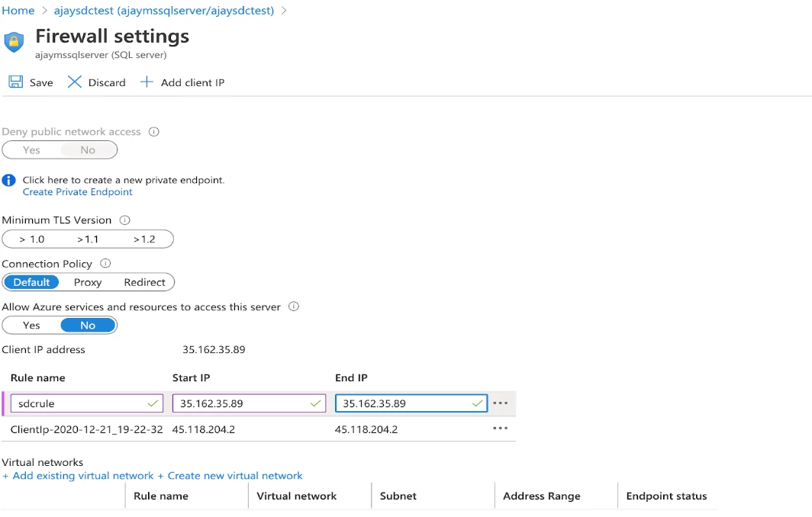This screenshot has height=517, width=812.
Task: Enable Allow Azure services with Yes
Action: click(31, 325)
